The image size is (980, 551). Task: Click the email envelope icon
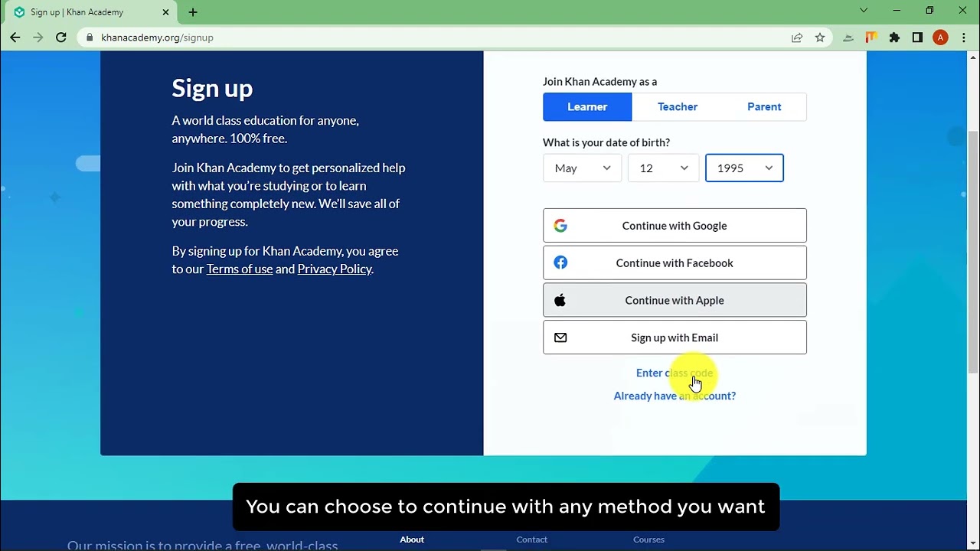tap(560, 337)
